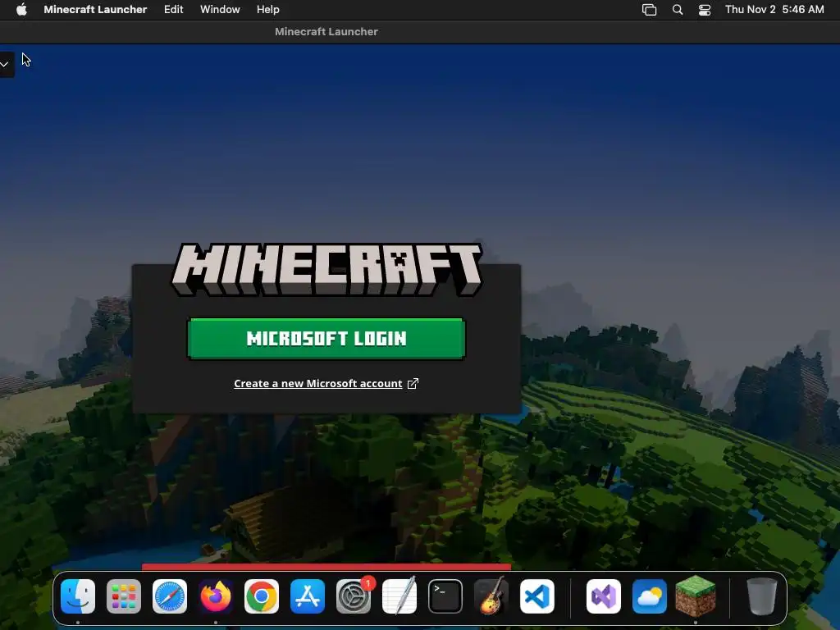Open Safari from the Dock
The height and width of the screenshot is (630, 840).
tap(170, 596)
